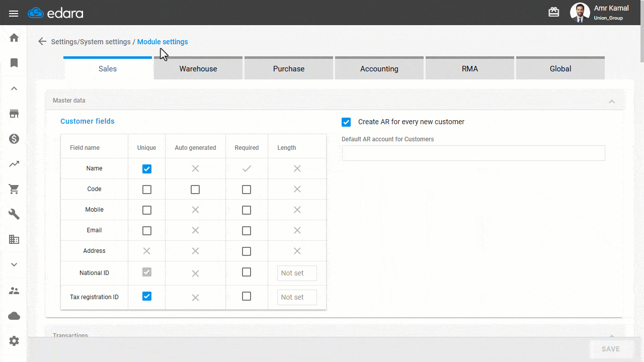This screenshot has height=362, width=644.
Task: Open the people icon in sidebar
Action: coord(14,291)
